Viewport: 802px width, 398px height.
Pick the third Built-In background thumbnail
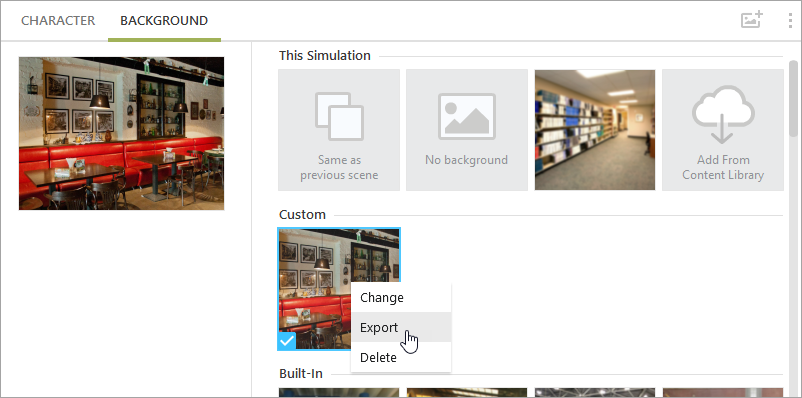click(x=595, y=393)
